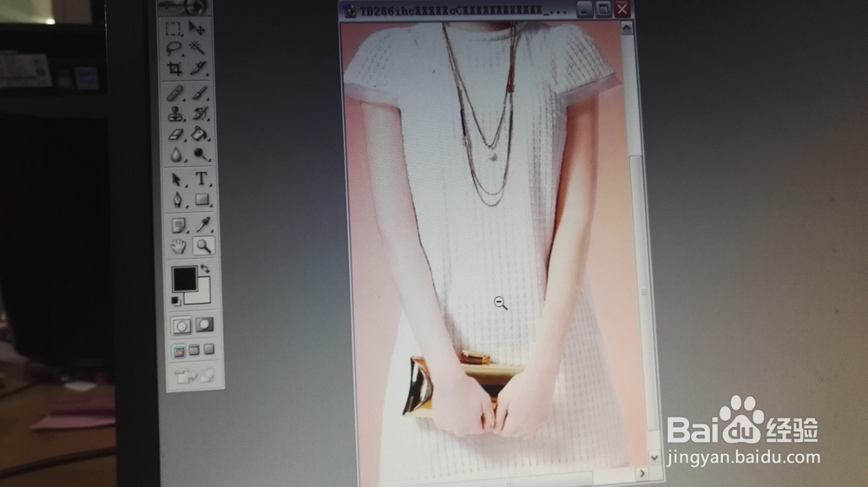Swap foreground and background colors
The height and width of the screenshot is (487, 868).
point(206,268)
